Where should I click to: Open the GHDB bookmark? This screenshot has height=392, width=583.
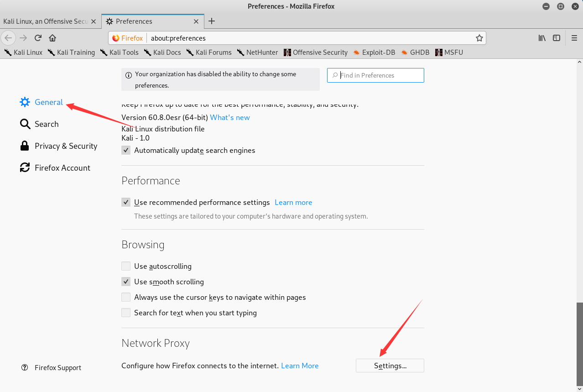pos(415,52)
